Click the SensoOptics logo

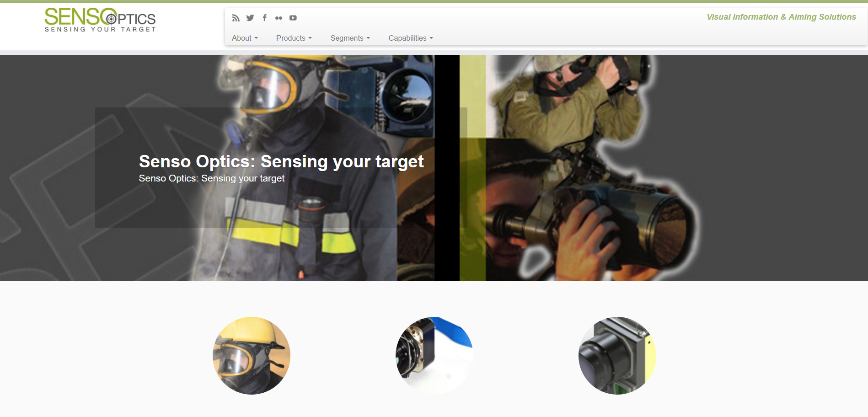[x=100, y=20]
